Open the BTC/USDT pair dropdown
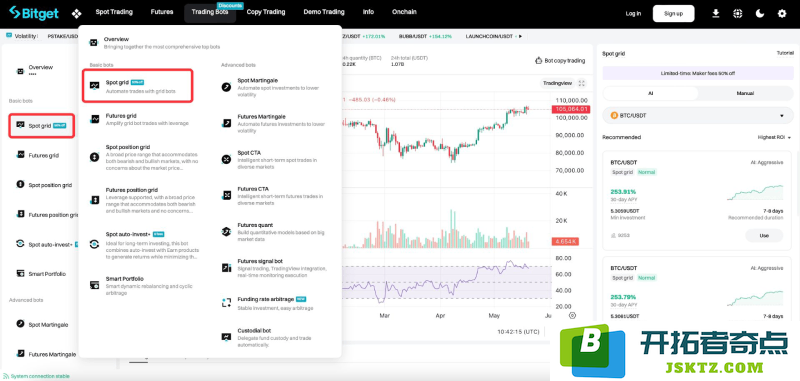Screen dimensions: 800x381 [697, 116]
